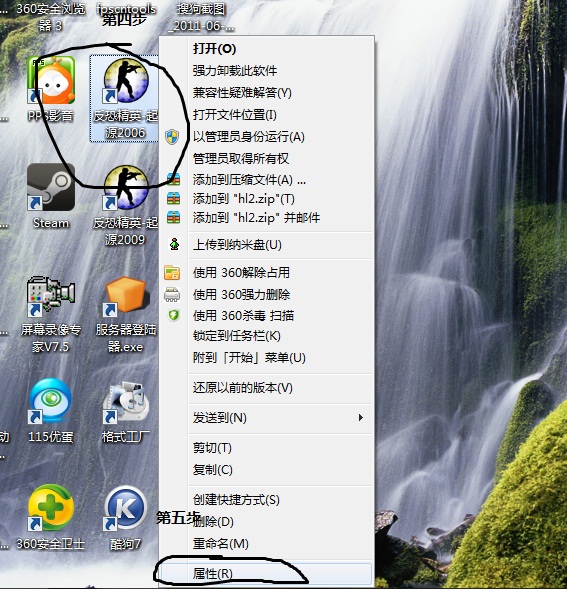Viewport: 567px width, 589px height.
Task: Click the Steam desktop shortcut icon
Action: tap(51, 187)
